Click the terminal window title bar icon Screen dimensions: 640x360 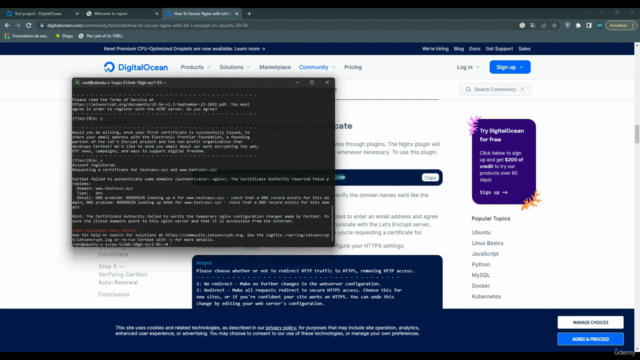point(77,82)
